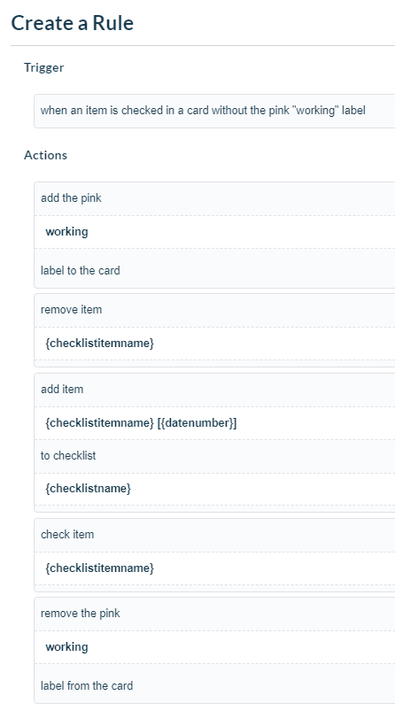
Task: Edit {checklistitemname} field under remove item
Action: tap(215, 343)
